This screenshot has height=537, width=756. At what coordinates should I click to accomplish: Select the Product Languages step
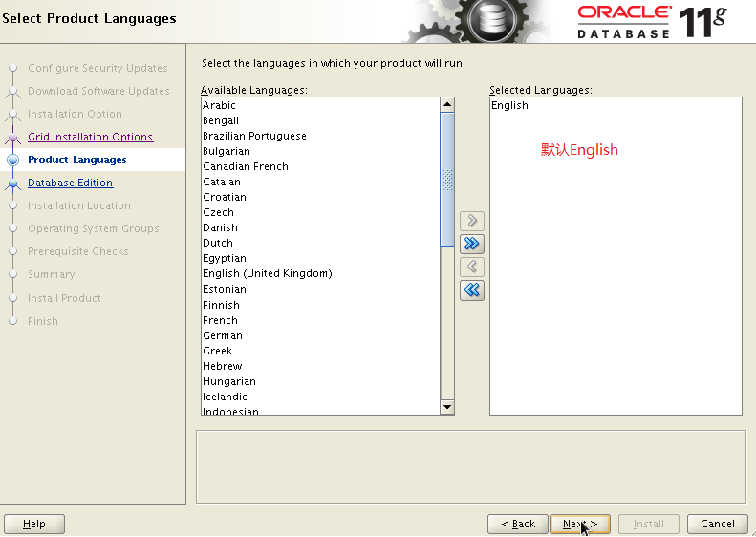click(x=77, y=160)
